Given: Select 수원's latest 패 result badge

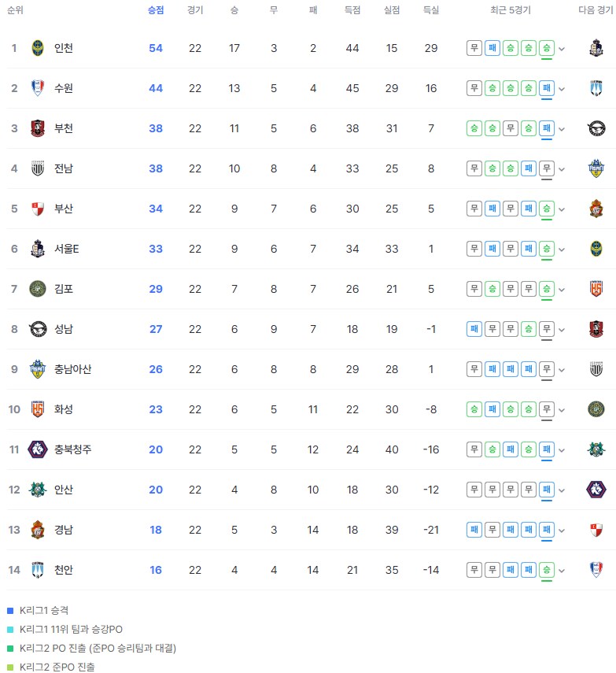Looking at the screenshot, I should 547,88.
